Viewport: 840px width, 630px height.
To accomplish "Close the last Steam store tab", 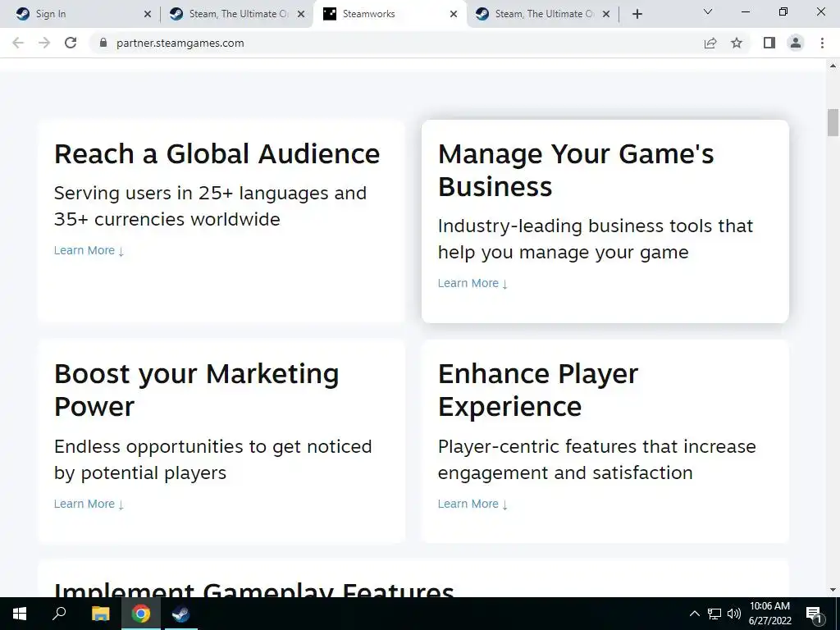I will tap(606, 14).
